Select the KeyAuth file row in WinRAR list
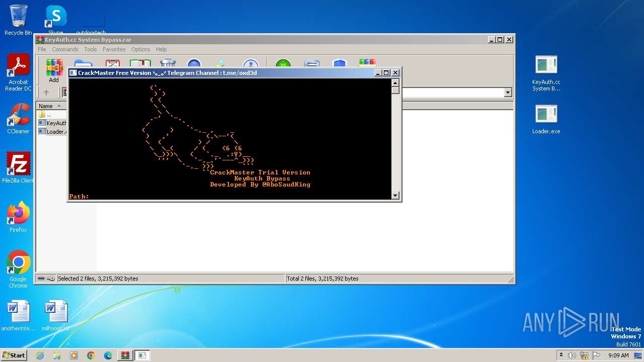 pos(52,123)
